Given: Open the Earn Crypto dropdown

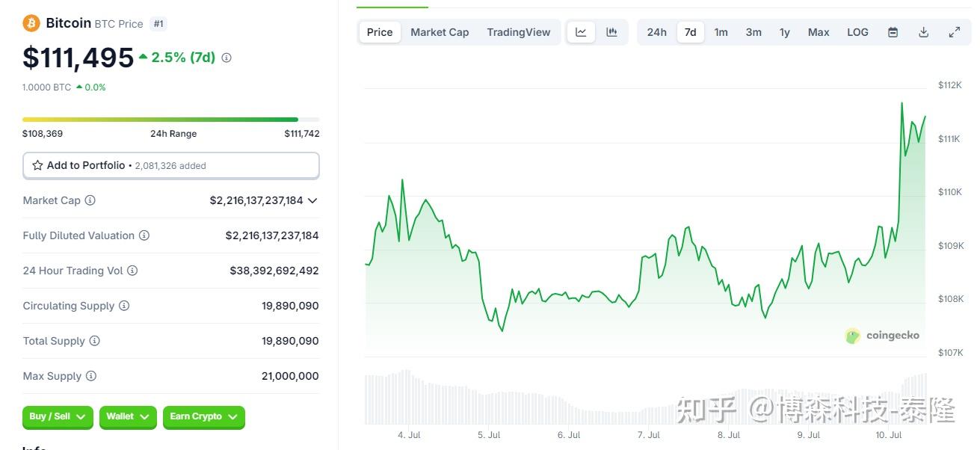Looking at the screenshot, I should tap(203, 417).
